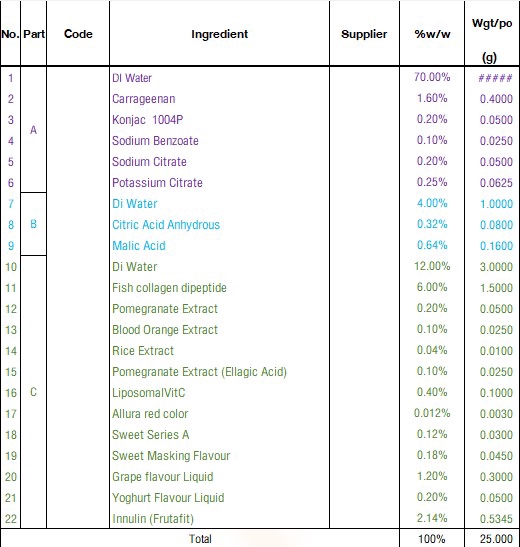Select the 2.14% percentage cell
The image size is (520, 547).
point(432,518)
